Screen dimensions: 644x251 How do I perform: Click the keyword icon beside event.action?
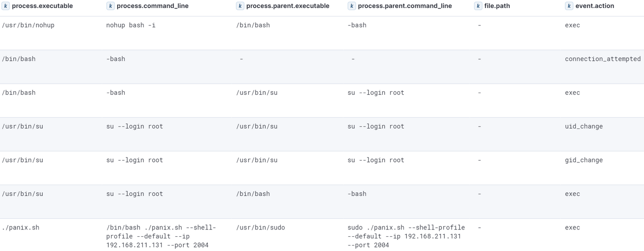(569, 6)
